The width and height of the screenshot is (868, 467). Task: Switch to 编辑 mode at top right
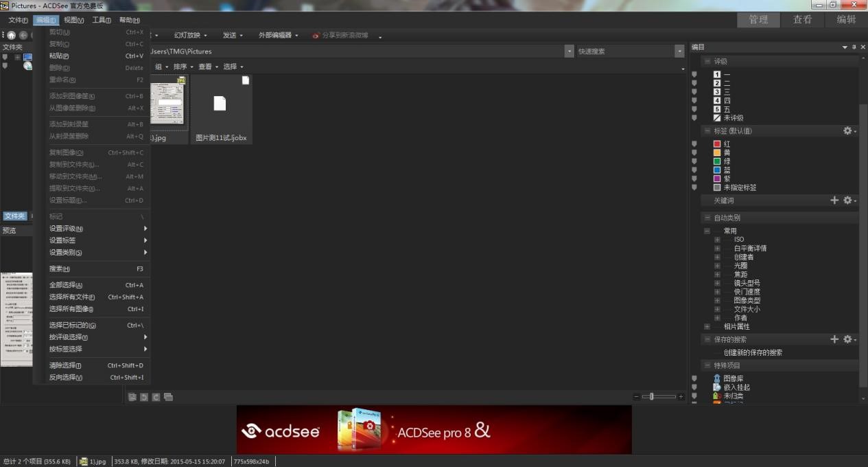(845, 19)
